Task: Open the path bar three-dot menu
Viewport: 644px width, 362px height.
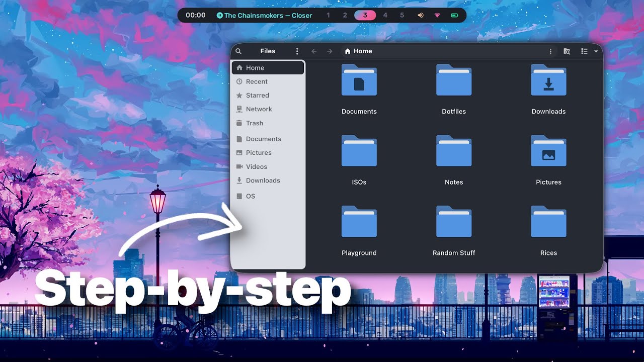Action: click(550, 51)
